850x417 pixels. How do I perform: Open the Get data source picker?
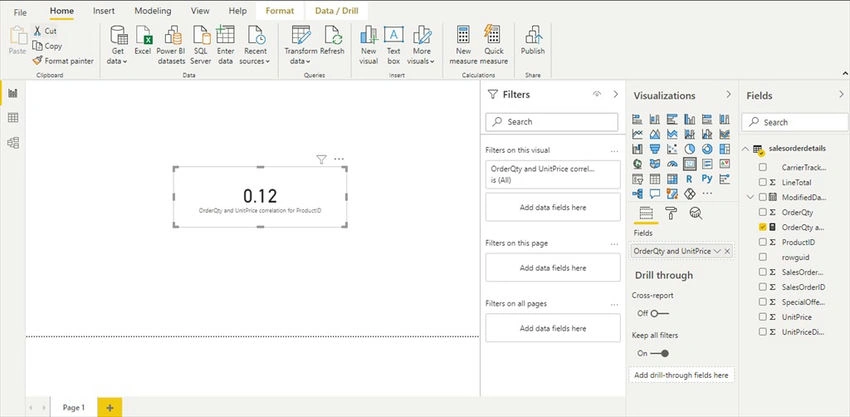(x=118, y=45)
